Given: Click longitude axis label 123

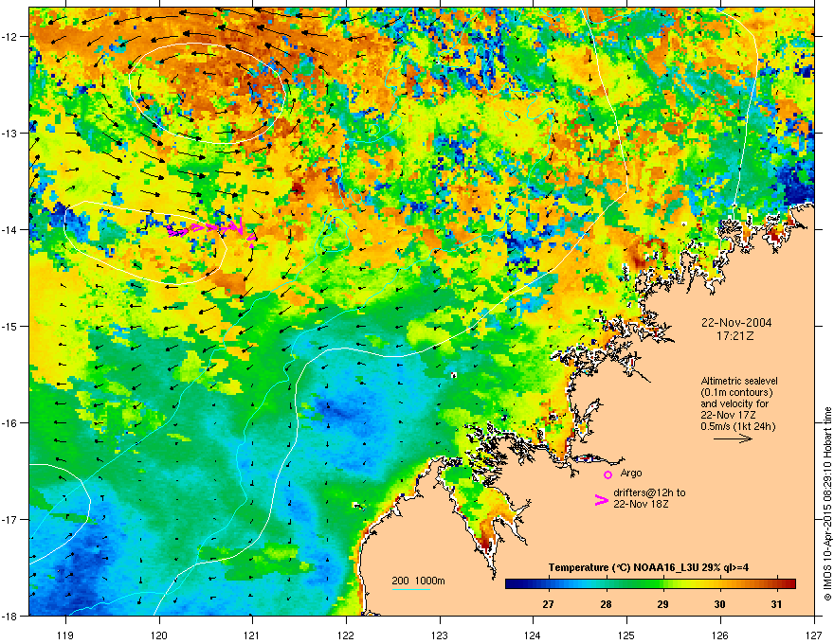Looking at the screenshot, I should (x=440, y=635).
